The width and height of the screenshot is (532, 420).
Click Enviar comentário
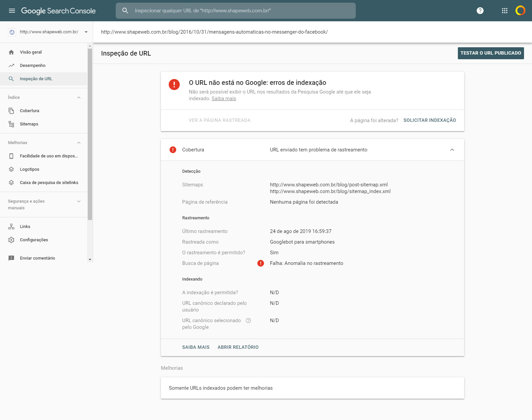tap(44, 258)
